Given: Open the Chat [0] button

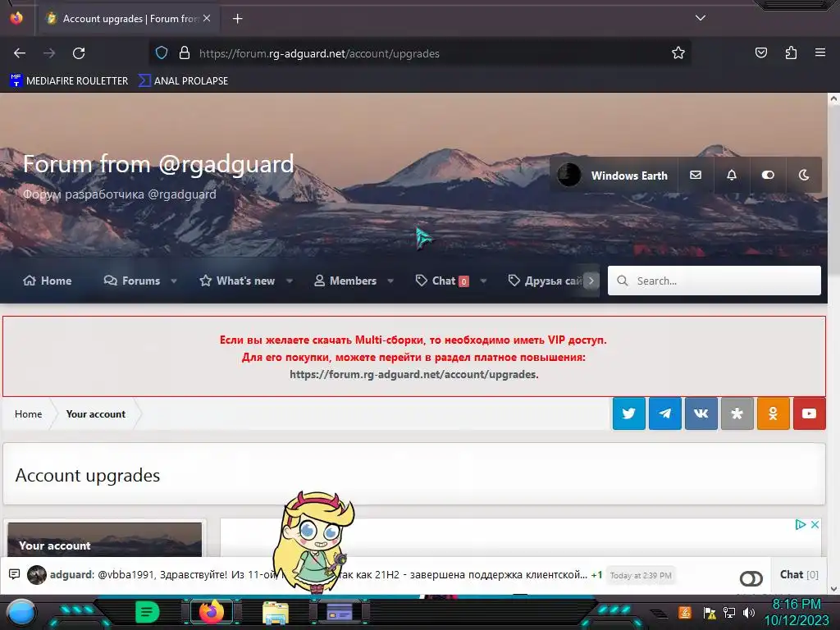Looking at the screenshot, I should [x=799, y=574].
